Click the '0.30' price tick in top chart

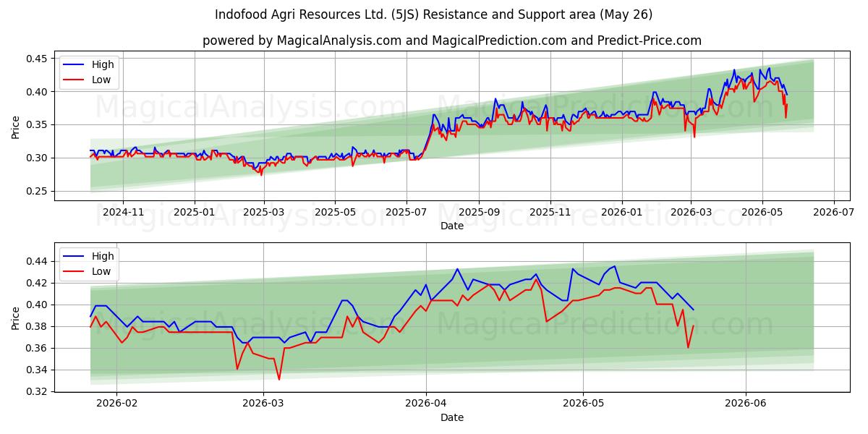pyautogui.click(x=38, y=158)
